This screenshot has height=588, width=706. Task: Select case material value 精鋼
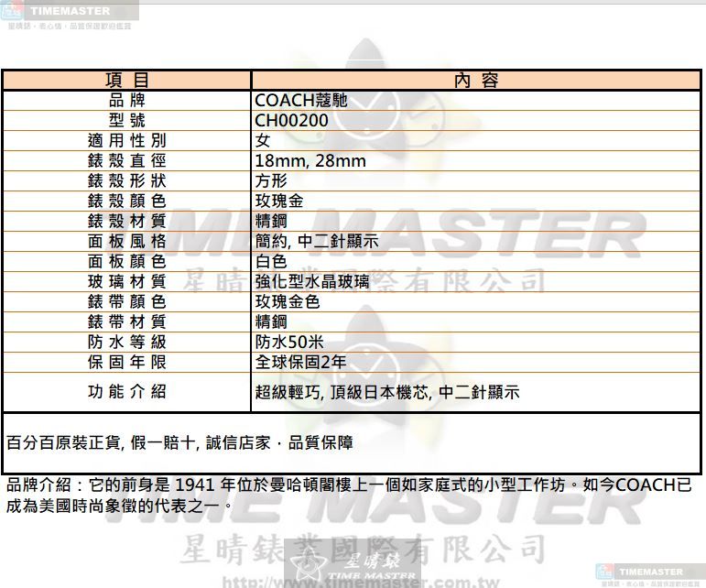point(271,221)
